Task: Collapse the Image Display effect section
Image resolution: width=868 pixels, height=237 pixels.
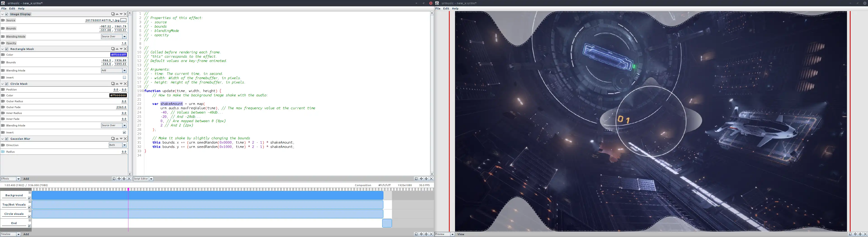Action: click(x=2, y=14)
